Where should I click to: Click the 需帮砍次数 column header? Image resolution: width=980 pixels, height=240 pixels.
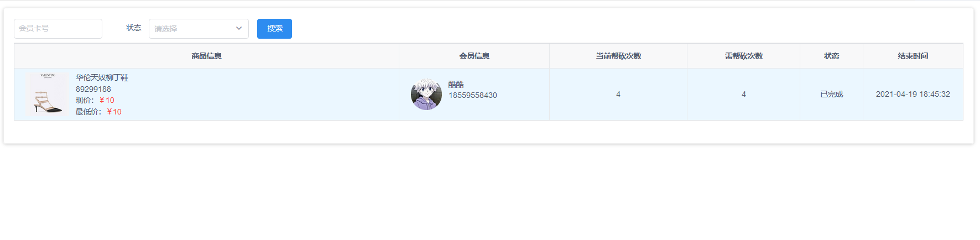pyautogui.click(x=744, y=56)
